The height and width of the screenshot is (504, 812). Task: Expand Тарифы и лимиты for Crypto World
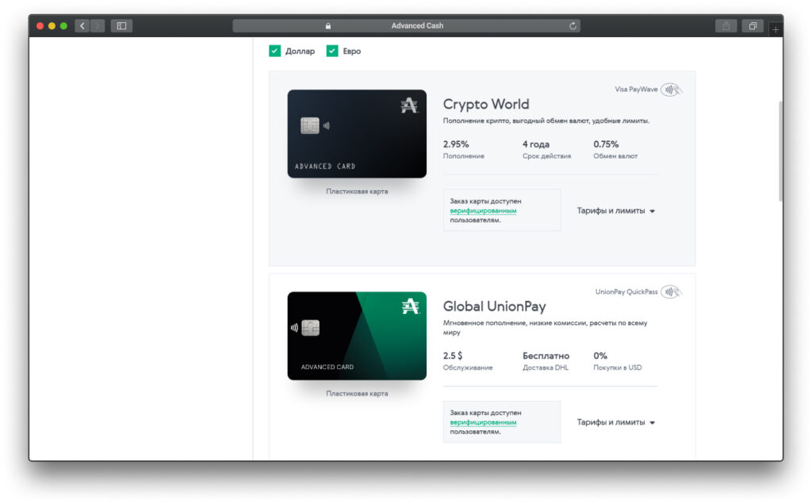pos(615,211)
